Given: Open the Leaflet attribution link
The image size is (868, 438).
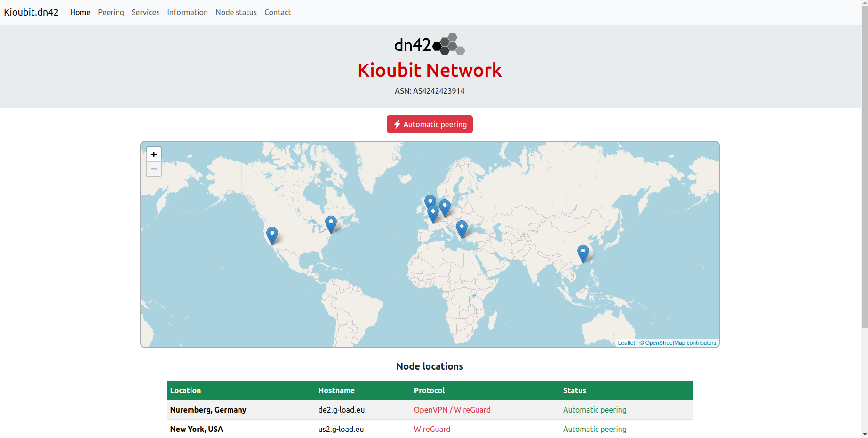Looking at the screenshot, I should [x=626, y=343].
